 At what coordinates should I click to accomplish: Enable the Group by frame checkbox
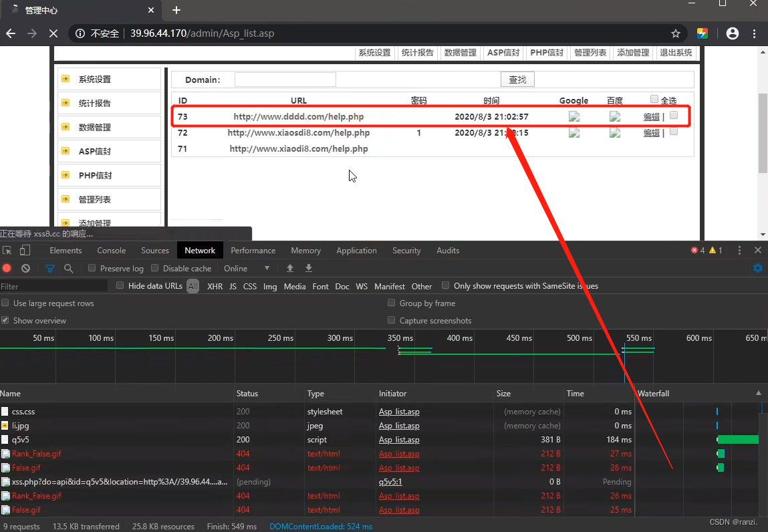pyautogui.click(x=391, y=303)
